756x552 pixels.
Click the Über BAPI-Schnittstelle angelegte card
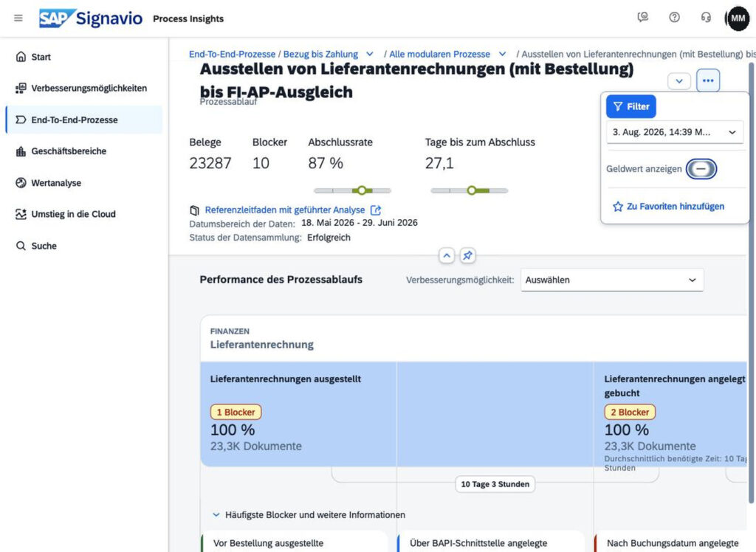point(491,542)
